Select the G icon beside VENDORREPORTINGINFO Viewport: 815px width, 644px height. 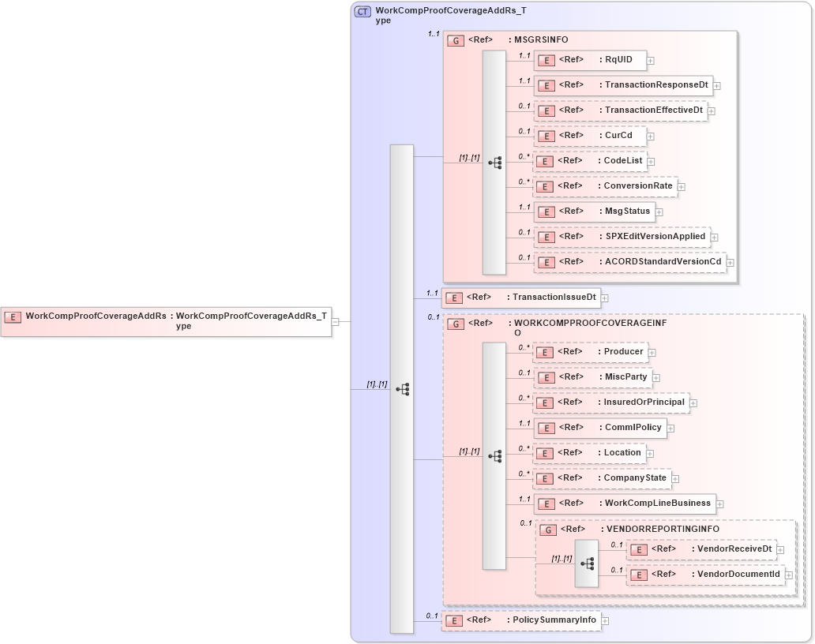coord(548,530)
